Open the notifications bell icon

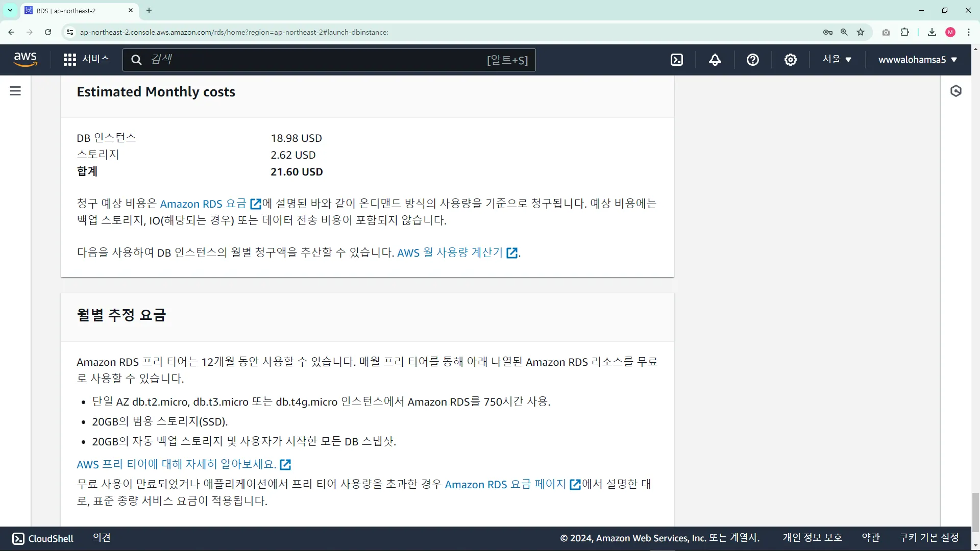click(715, 60)
